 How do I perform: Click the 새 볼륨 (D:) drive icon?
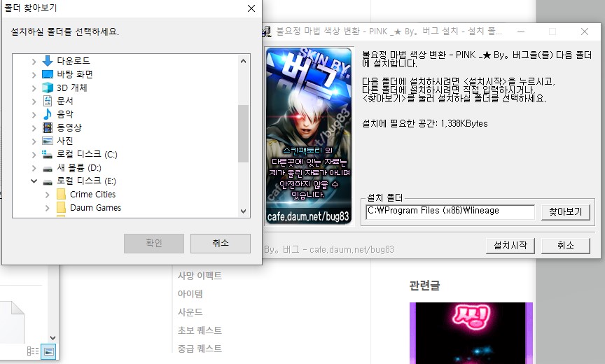click(48, 169)
